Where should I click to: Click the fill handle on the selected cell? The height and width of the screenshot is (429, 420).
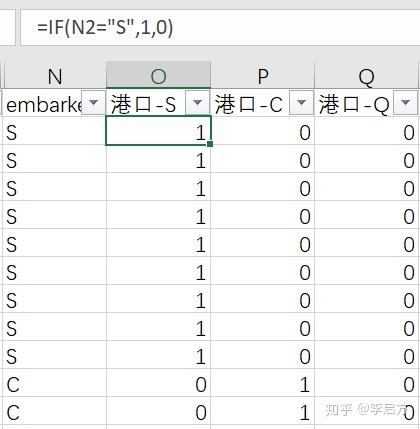click(x=210, y=144)
